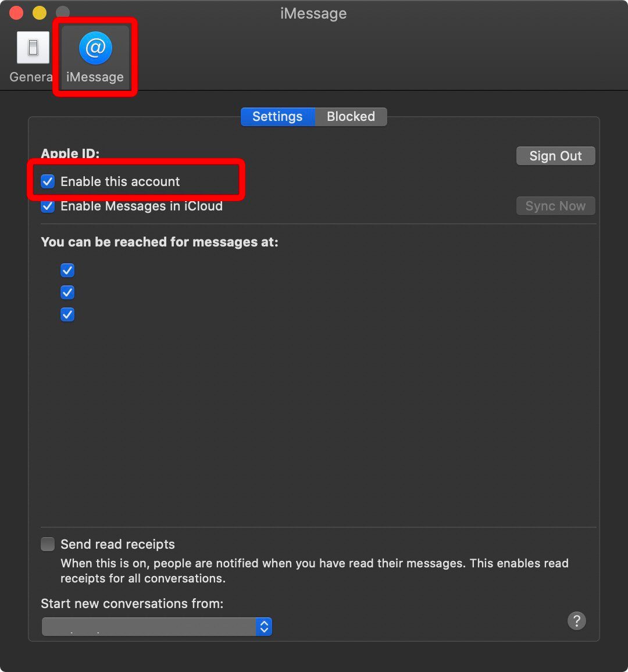628x672 pixels.
Task: Click the Sign Out button
Action: (x=555, y=156)
